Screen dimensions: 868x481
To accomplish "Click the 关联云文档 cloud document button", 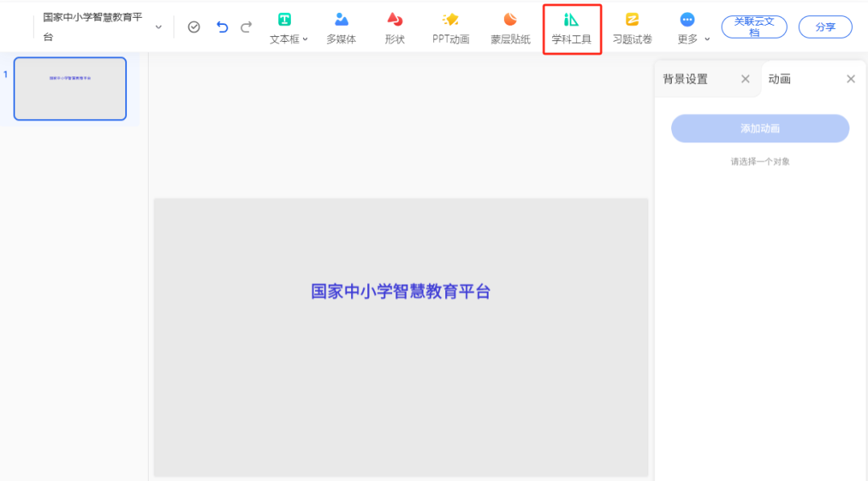I will [753, 27].
